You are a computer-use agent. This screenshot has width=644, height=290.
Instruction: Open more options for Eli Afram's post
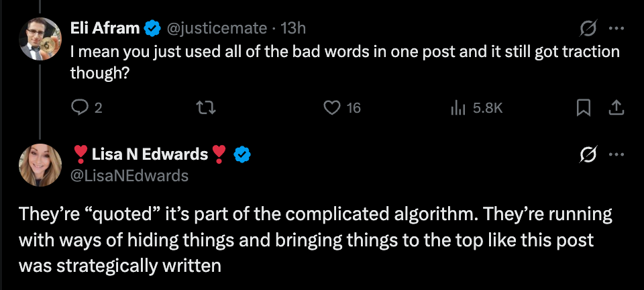pyautogui.click(x=616, y=29)
